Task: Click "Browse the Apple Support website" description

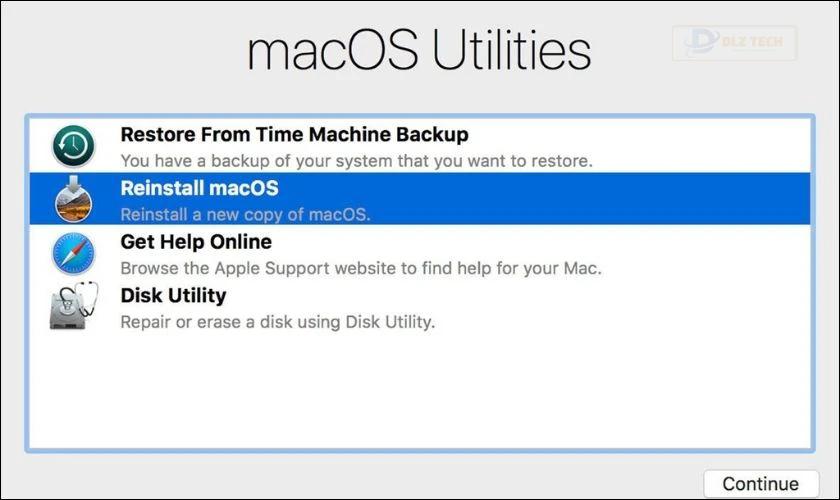Action: (361, 268)
